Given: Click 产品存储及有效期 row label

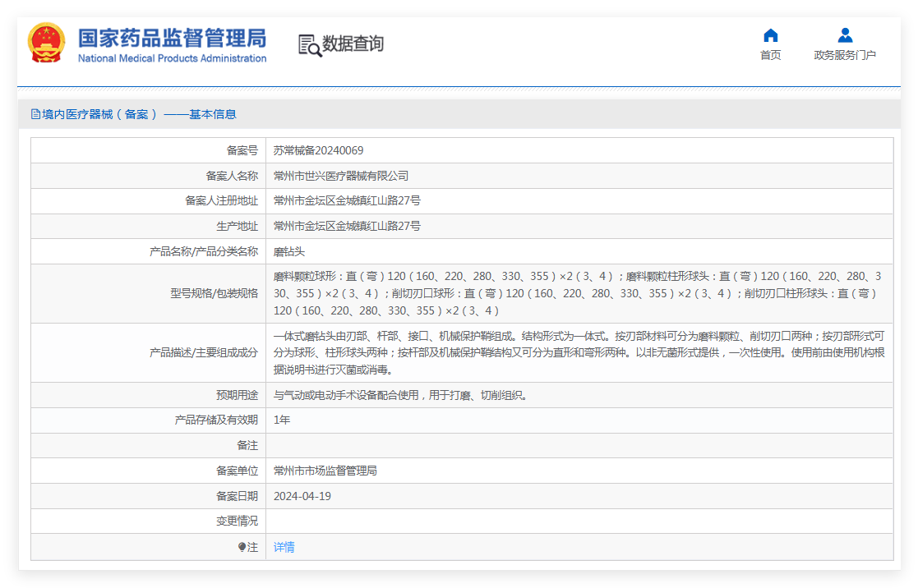Looking at the screenshot, I should [216, 420].
